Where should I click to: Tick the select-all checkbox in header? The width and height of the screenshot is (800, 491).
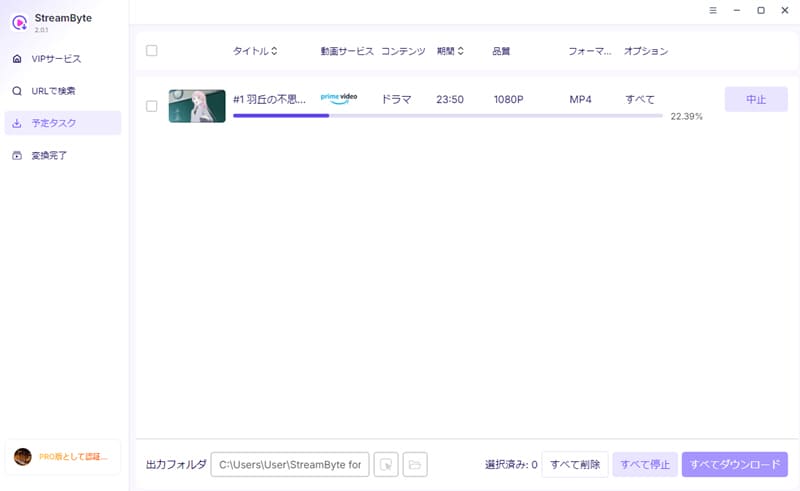152,51
